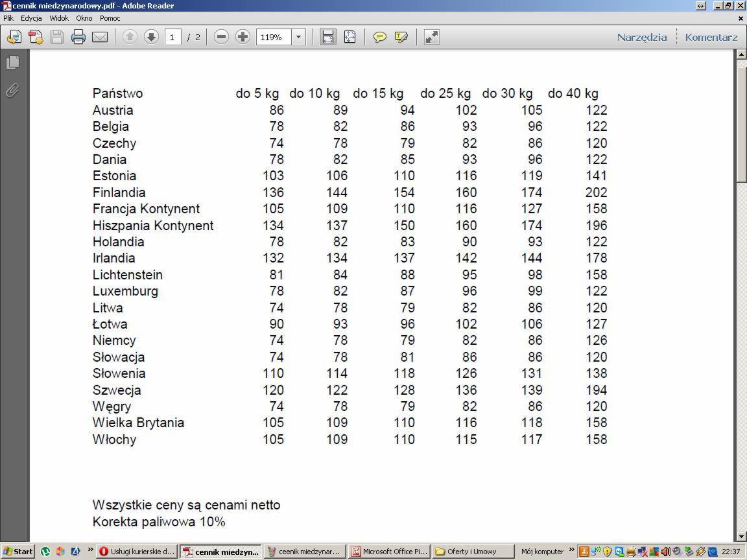
Task: Open the Narzędzia pane
Action: click(641, 37)
